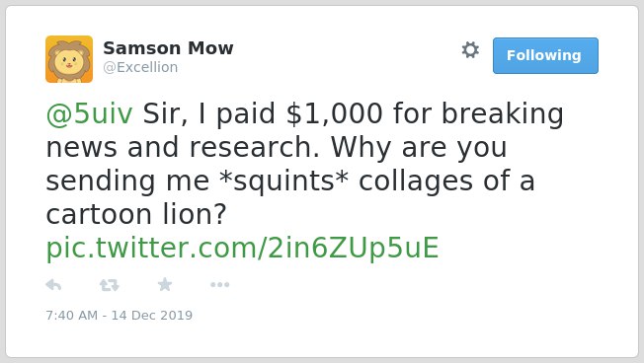Click the 7:40 AM - 14 Dec 2019 timestamp
The image size is (644, 363).
(120, 315)
